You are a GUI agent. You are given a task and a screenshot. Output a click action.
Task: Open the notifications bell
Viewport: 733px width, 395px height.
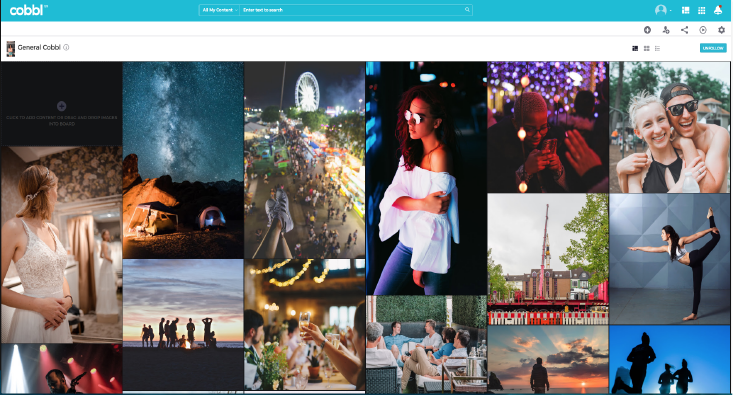point(718,10)
